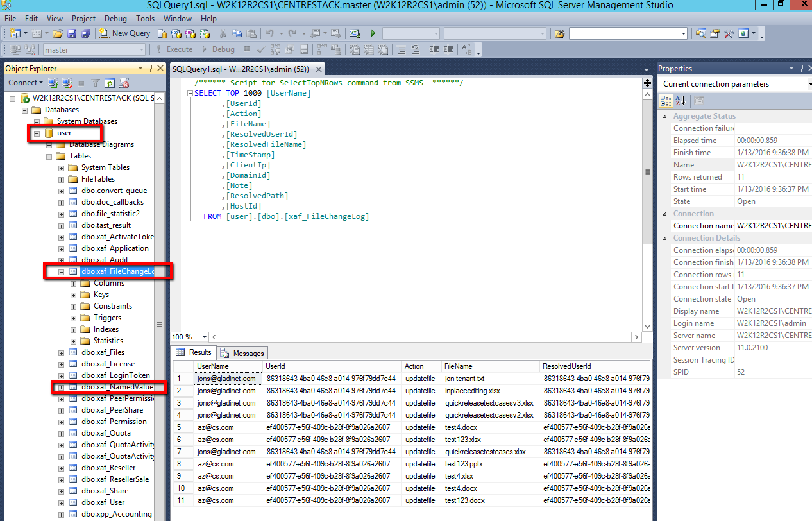This screenshot has width=812, height=521.
Task: Click 'test123.pptx' cell in results grid
Action: click(x=490, y=464)
